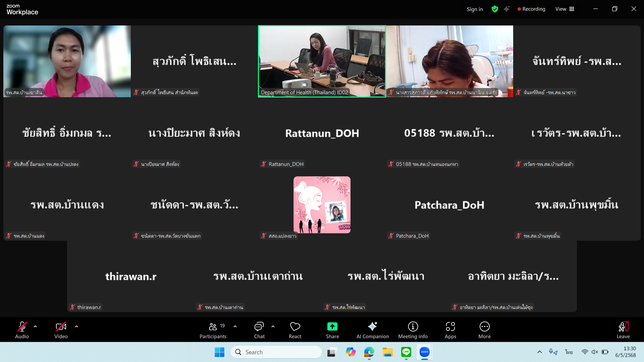Screen dimensions: 644x362
Task: Open React emoji reactions
Action: coord(295,330)
